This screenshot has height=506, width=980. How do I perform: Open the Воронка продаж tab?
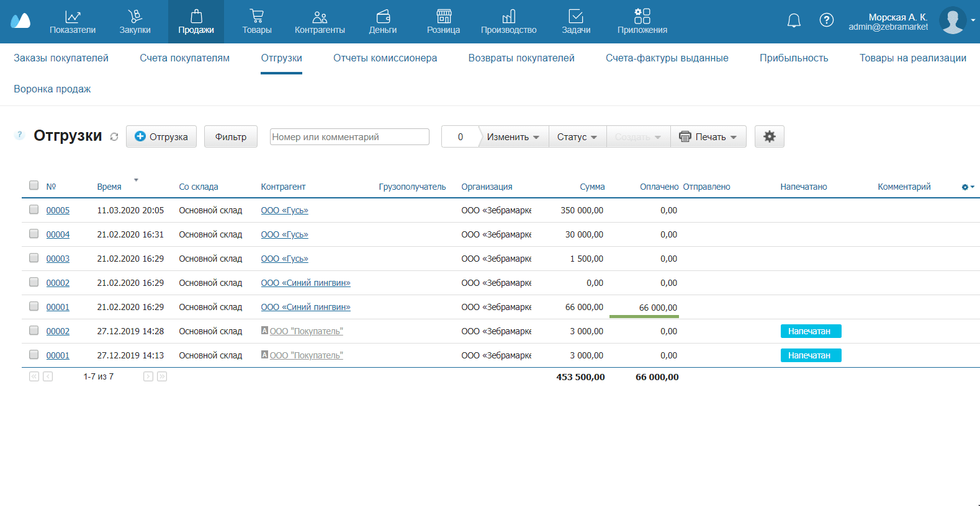tap(52, 89)
